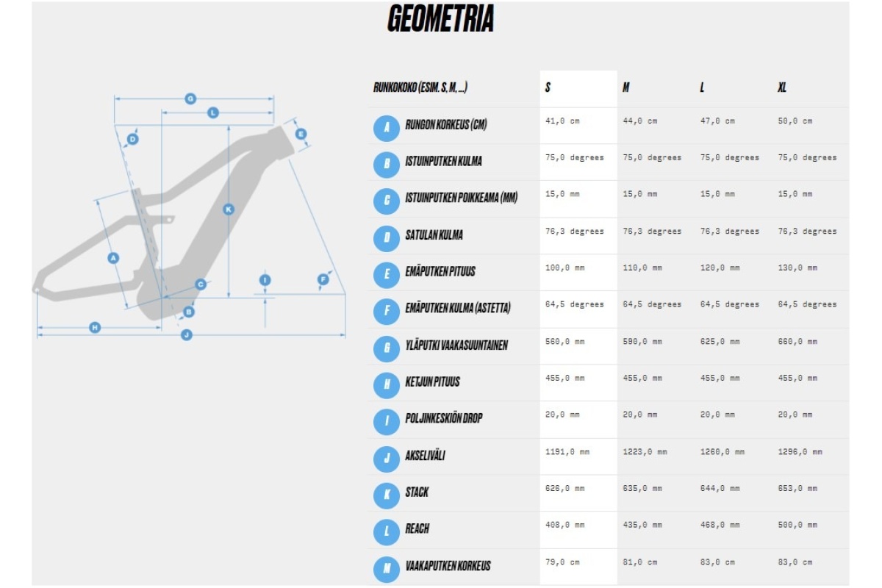Viewport: 882px width, 588px height.
Task: Select the G icon beside Yläputki Vaakasuuntainen
Action: 387,348
